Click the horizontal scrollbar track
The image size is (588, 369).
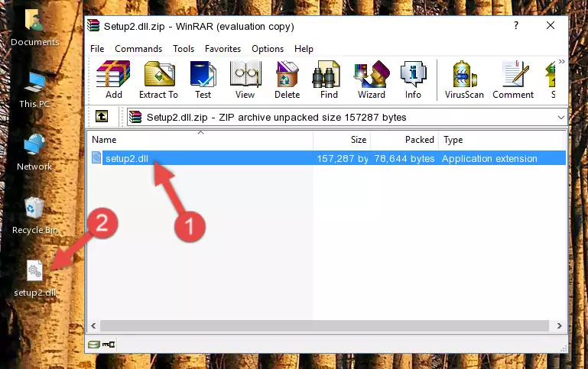point(325,326)
